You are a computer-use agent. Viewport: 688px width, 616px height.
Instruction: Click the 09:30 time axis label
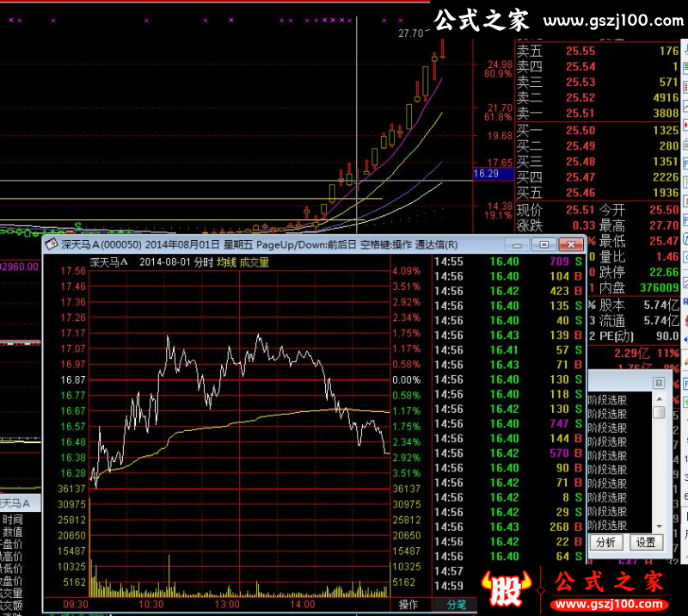(76, 605)
